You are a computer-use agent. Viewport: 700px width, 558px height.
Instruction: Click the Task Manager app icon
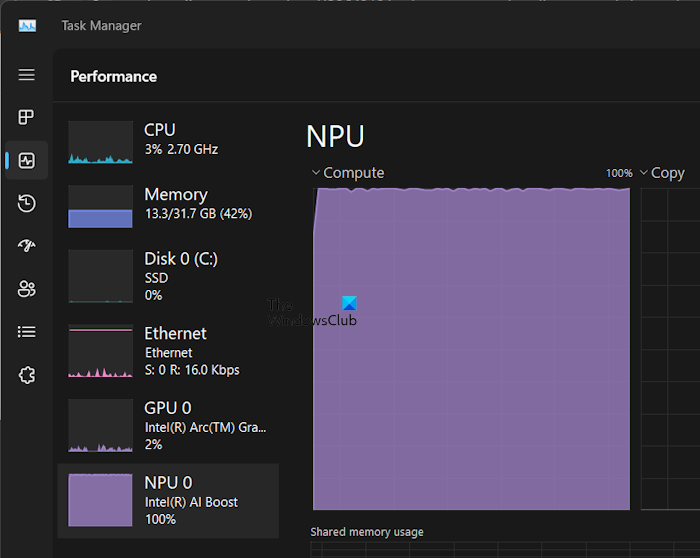click(x=27, y=25)
